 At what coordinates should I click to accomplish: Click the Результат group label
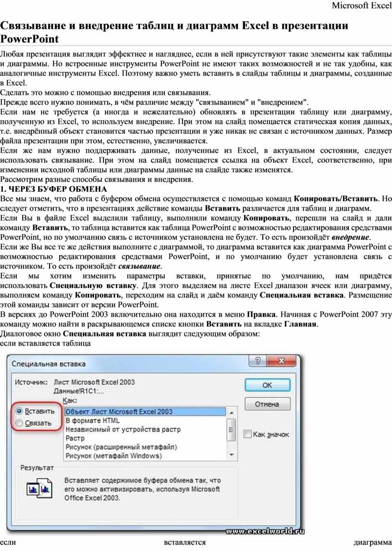tap(37, 468)
